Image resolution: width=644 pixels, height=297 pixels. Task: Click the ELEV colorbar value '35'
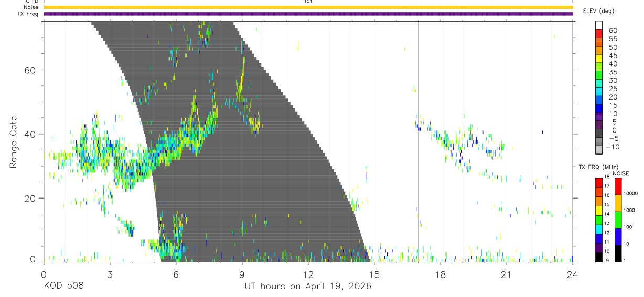point(613,72)
